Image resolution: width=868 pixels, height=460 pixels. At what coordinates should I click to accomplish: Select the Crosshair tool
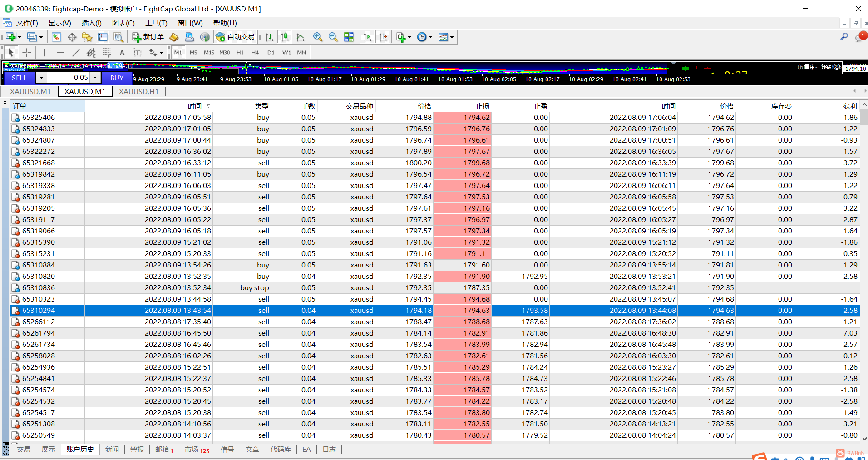27,53
